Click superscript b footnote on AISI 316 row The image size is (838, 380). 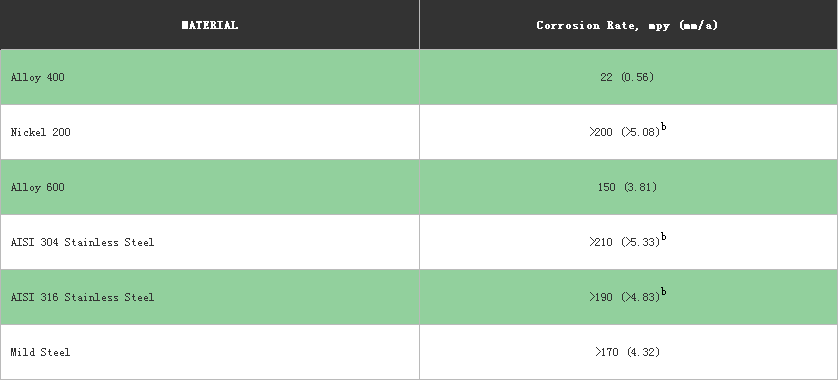[x=664, y=292]
